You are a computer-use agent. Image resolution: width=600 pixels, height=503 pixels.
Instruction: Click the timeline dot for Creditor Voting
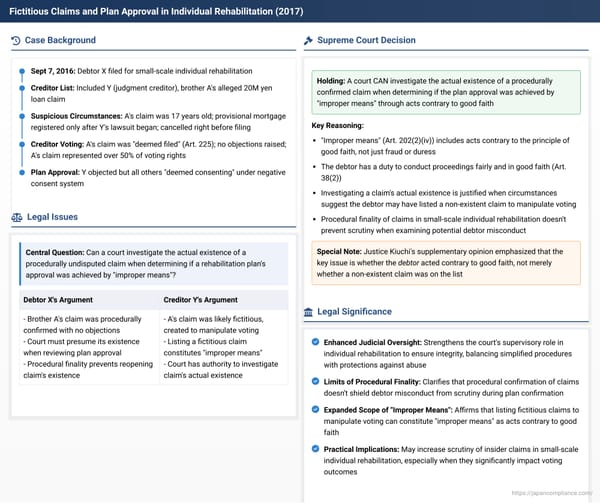(x=22, y=144)
